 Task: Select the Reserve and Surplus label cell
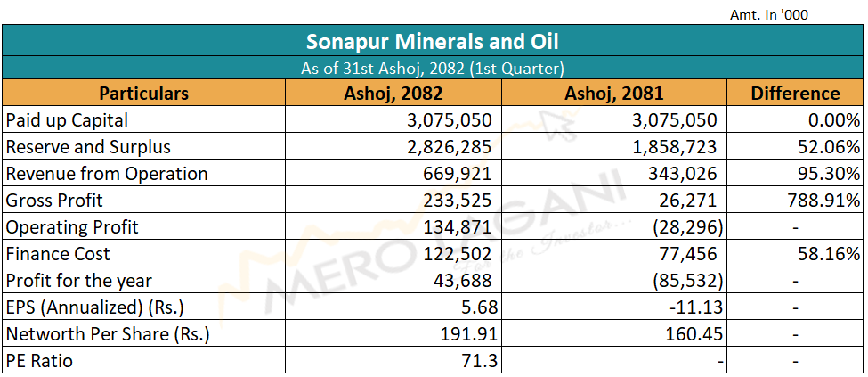tap(88, 147)
